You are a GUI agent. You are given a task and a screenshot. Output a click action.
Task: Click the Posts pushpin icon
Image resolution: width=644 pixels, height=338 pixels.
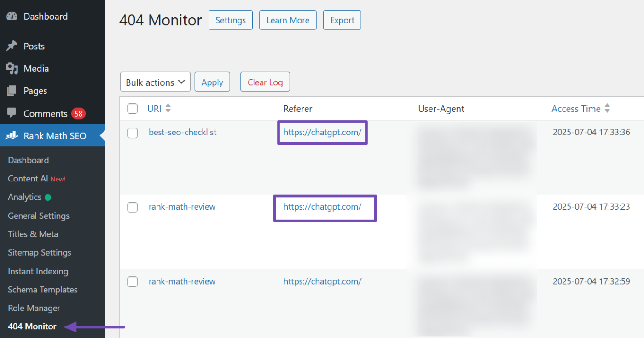point(12,46)
